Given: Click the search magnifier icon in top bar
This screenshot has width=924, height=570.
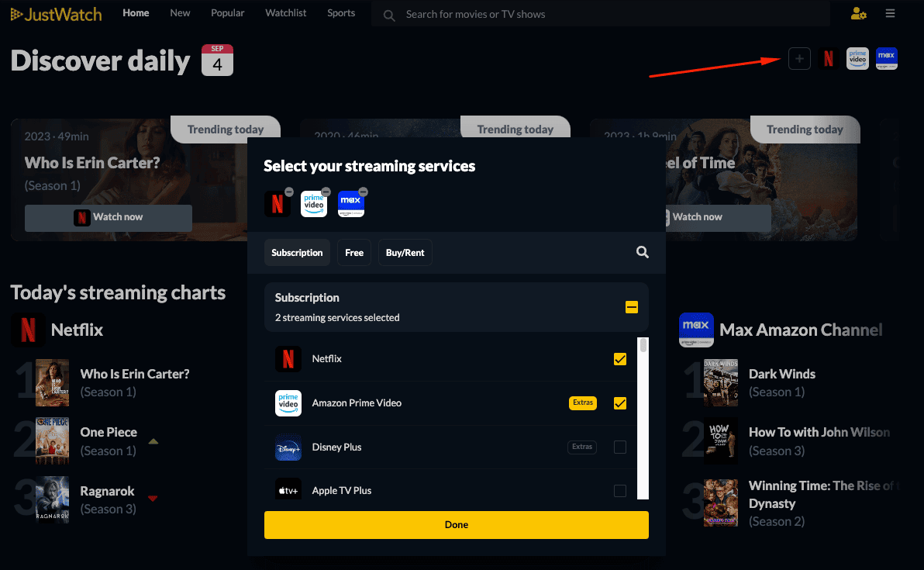Looking at the screenshot, I should tap(389, 16).
